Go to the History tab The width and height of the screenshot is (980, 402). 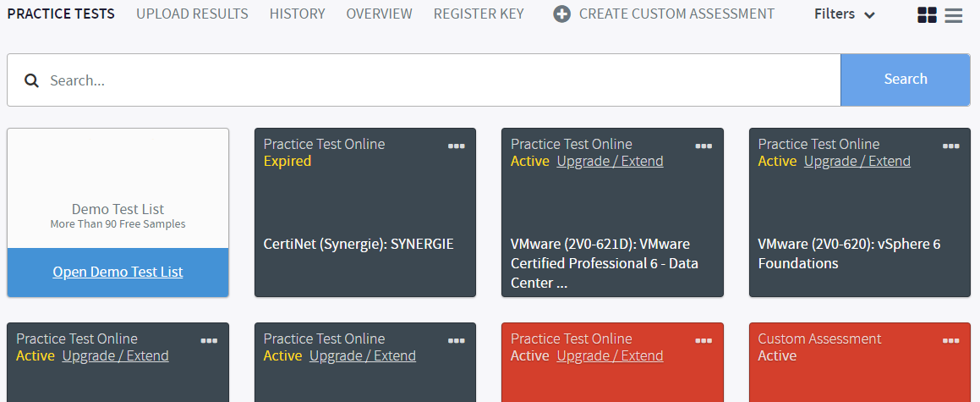[298, 14]
